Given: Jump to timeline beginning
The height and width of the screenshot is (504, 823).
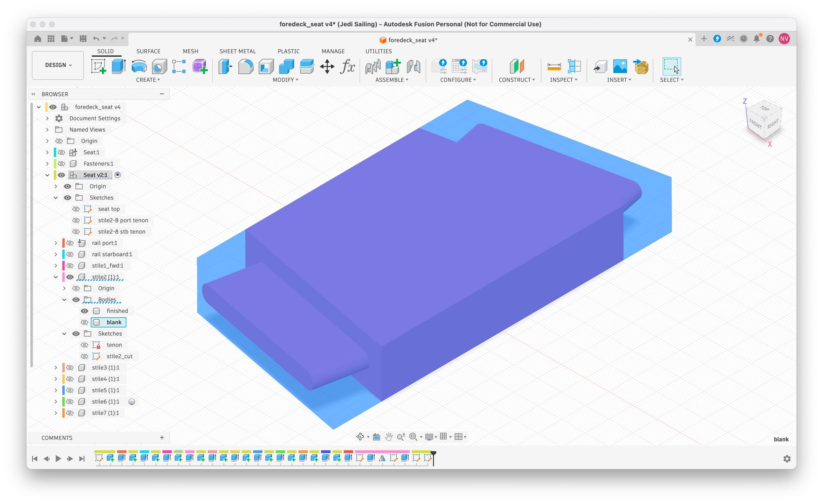Looking at the screenshot, I should [35, 459].
